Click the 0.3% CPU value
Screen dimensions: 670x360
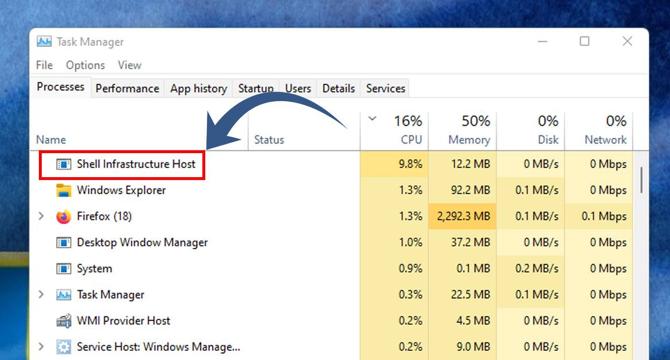click(410, 295)
